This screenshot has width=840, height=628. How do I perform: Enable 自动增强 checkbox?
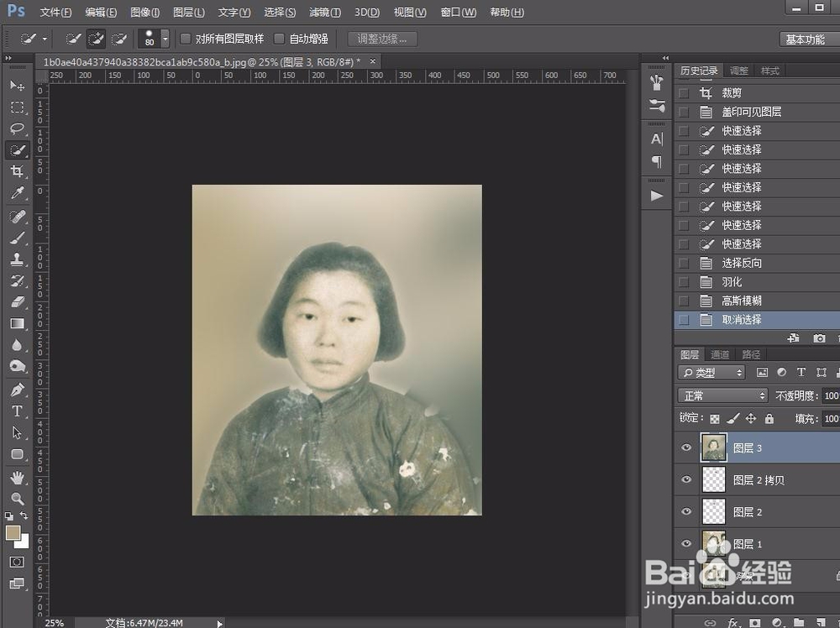point(279,39)
